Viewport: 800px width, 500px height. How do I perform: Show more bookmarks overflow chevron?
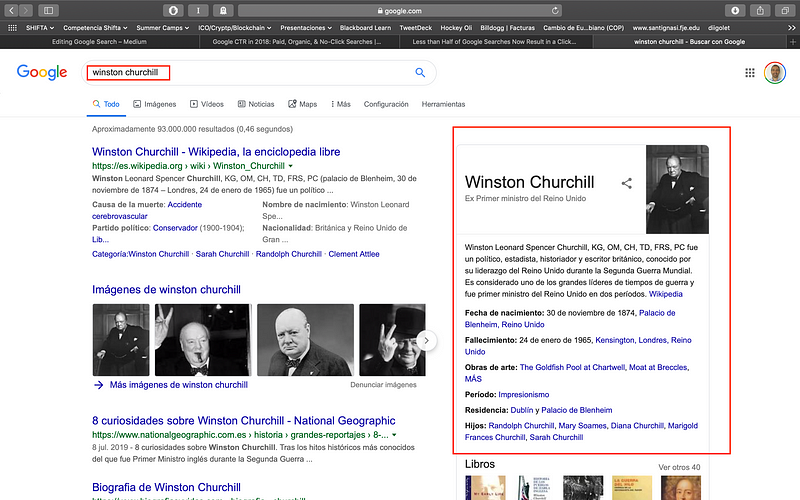tap(791, 28)
